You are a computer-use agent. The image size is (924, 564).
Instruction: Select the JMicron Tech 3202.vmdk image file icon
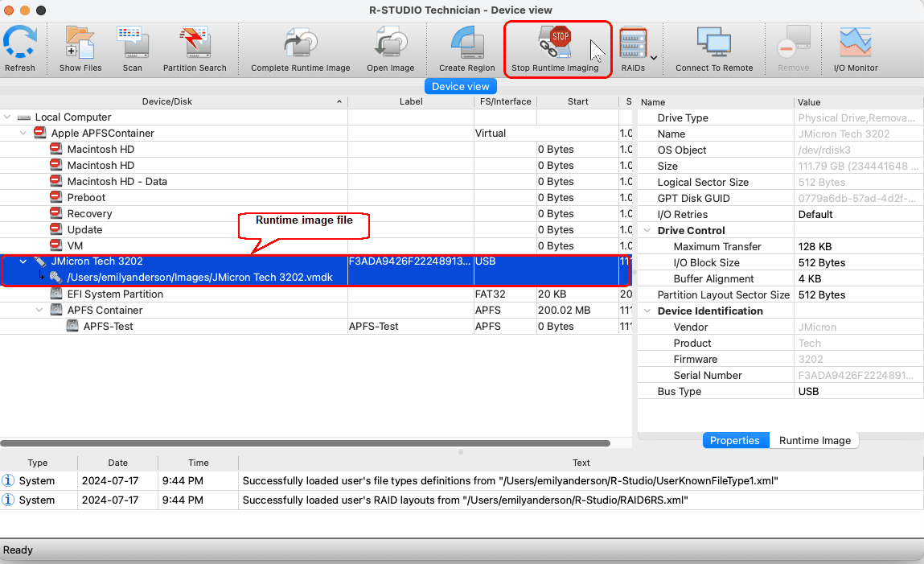(56, 277)
